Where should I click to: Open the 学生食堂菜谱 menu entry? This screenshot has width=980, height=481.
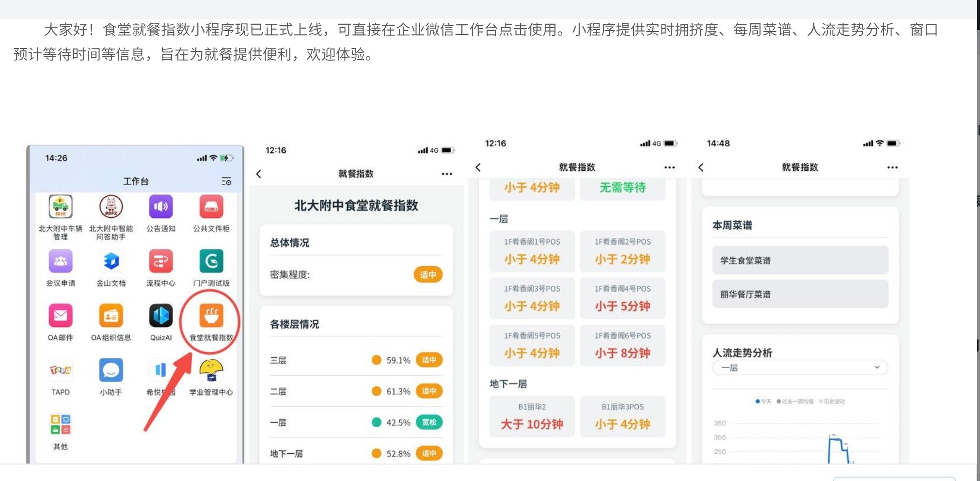pyautogui.click(x=800, y=260)
